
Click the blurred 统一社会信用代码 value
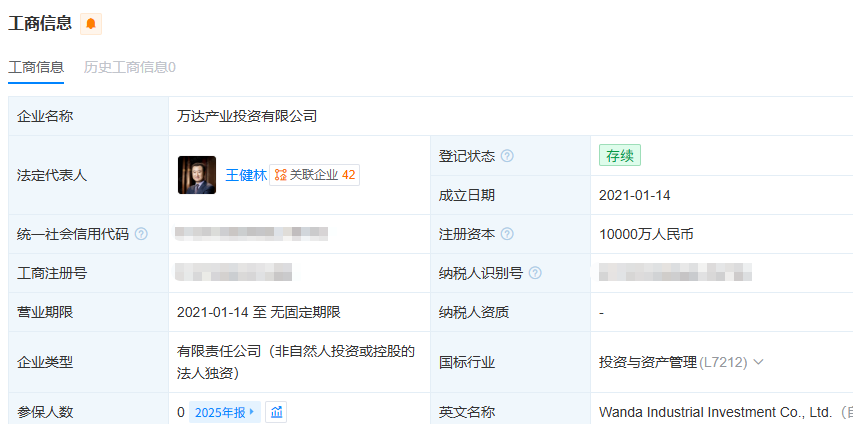click(251, 233)
